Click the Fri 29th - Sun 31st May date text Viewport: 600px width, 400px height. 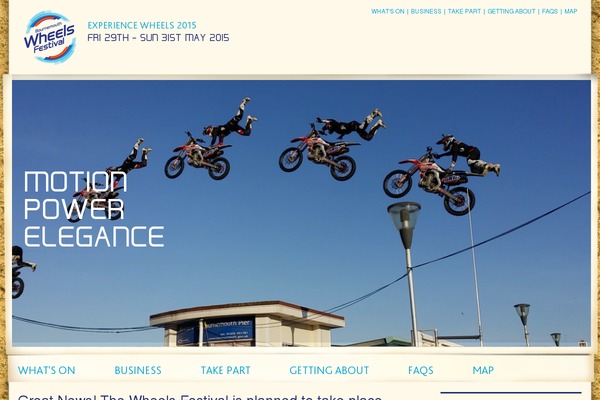158,38
